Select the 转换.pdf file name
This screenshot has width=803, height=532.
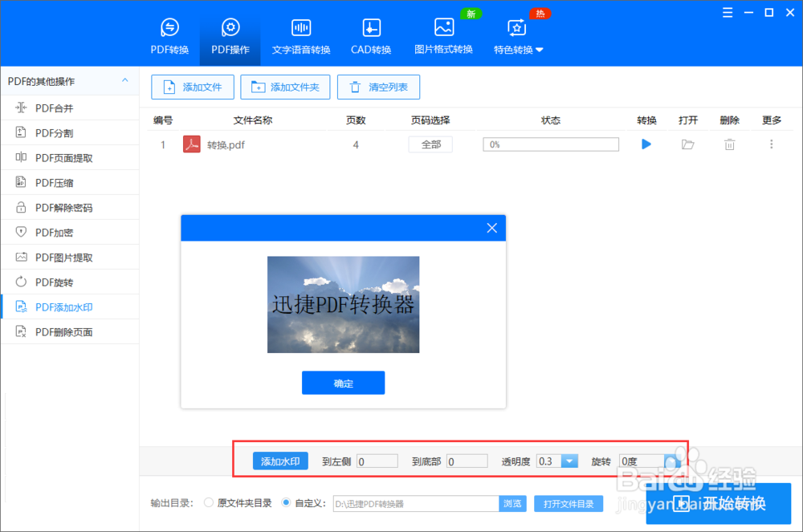click(x=226, y=144)
